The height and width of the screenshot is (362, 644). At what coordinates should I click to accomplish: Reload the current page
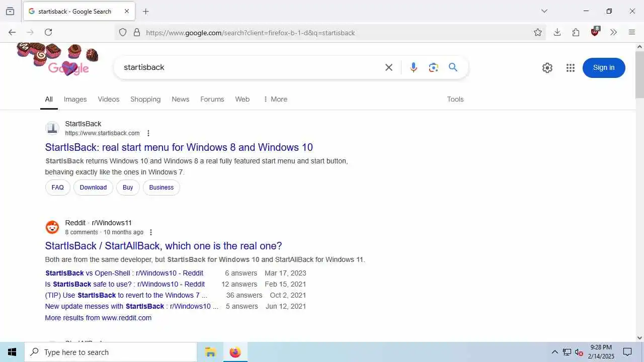point(48,32)
